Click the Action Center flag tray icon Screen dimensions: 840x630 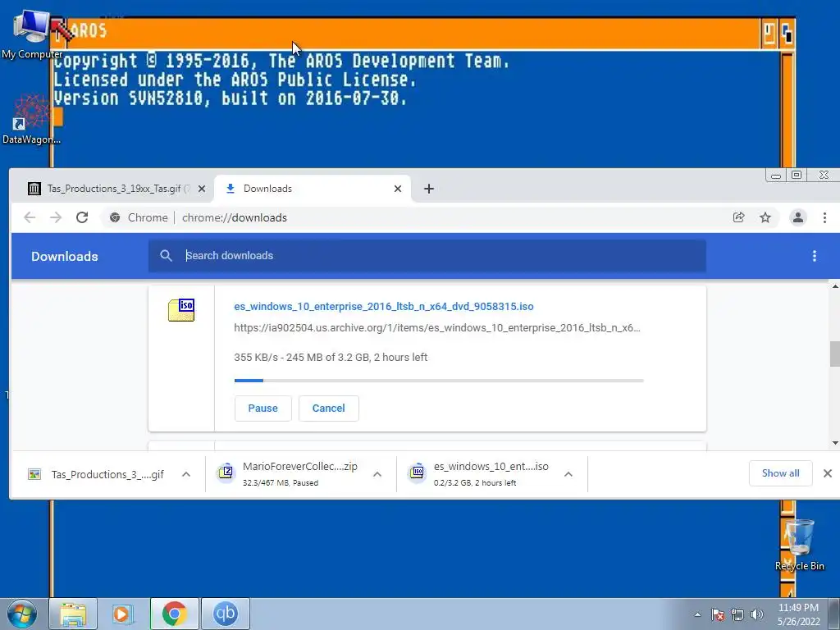pyautogui.click(x=718, y=614)
